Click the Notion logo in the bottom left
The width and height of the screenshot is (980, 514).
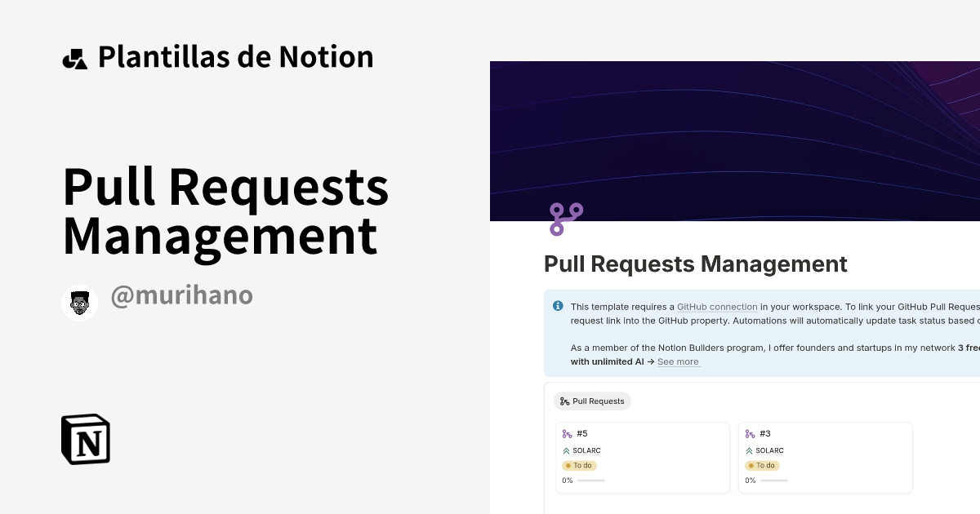click(x=85, y=439)
